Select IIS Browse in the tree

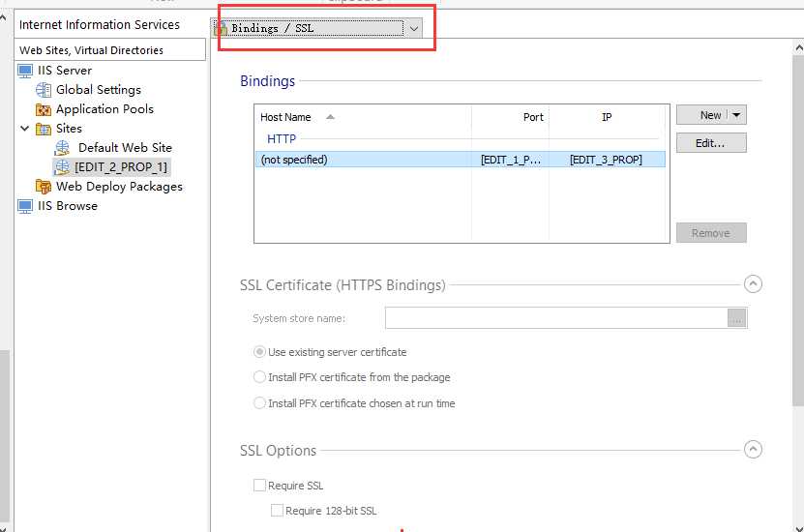point(67,206)
